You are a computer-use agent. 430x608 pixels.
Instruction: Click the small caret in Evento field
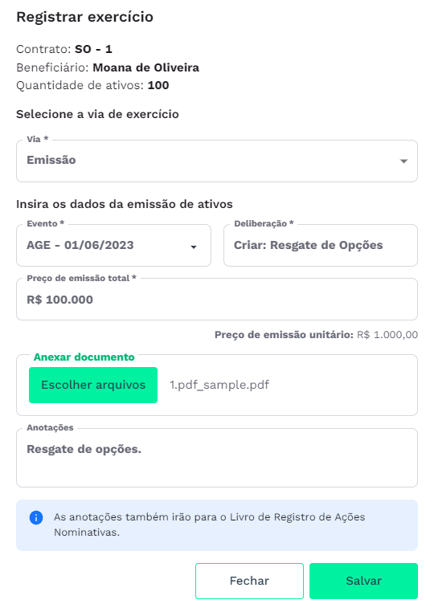(x=193, y=247)
